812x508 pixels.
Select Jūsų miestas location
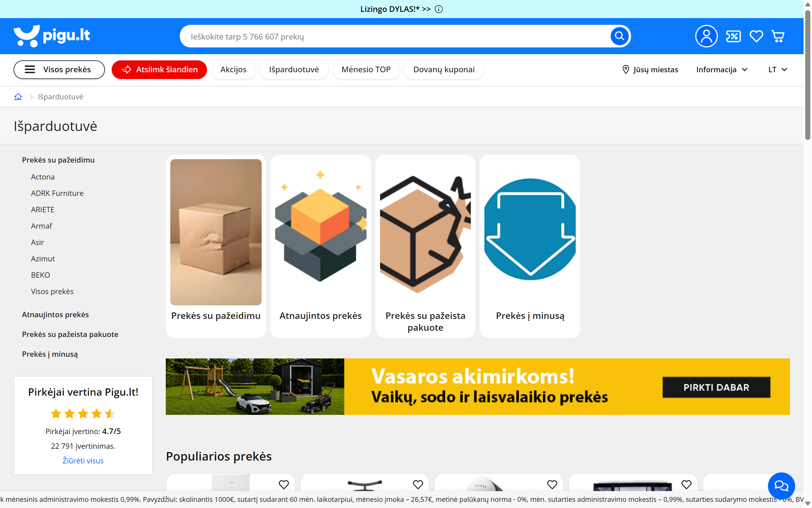pos(650,69)
